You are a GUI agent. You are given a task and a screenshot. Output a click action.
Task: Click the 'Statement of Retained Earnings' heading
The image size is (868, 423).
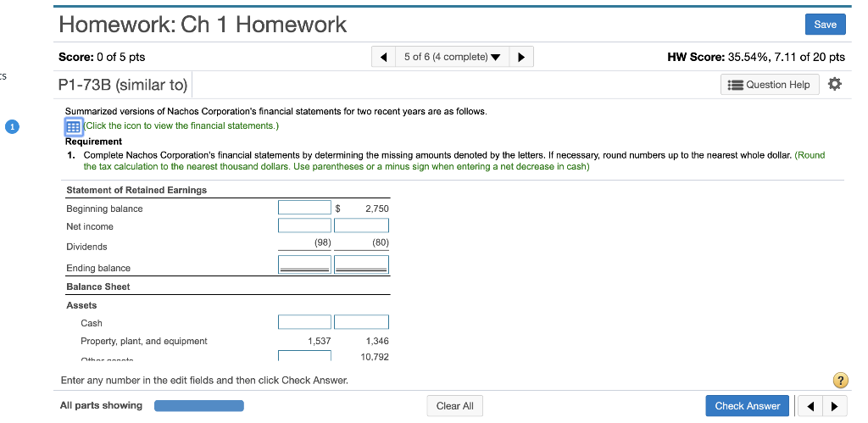pyautogui.click(x=136, y=190)
